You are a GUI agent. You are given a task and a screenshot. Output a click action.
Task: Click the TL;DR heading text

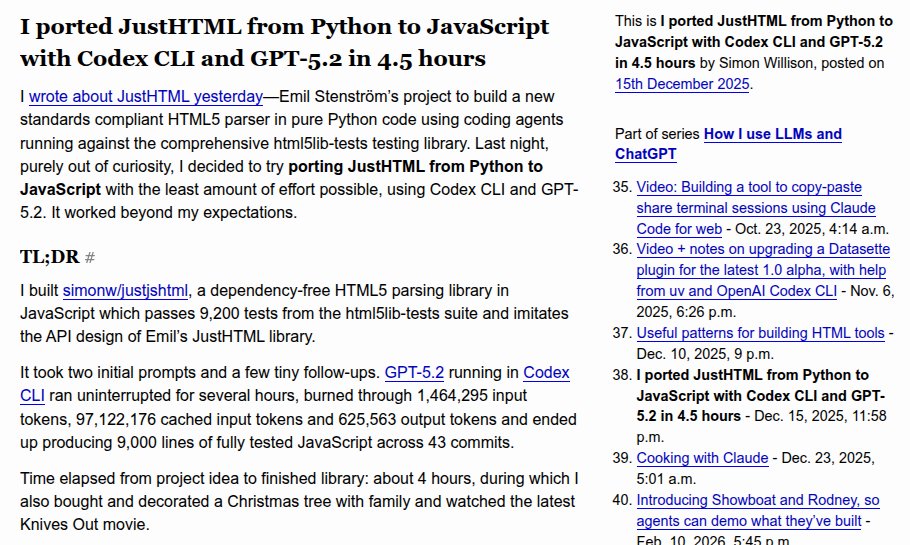click(x=49, y=257)
